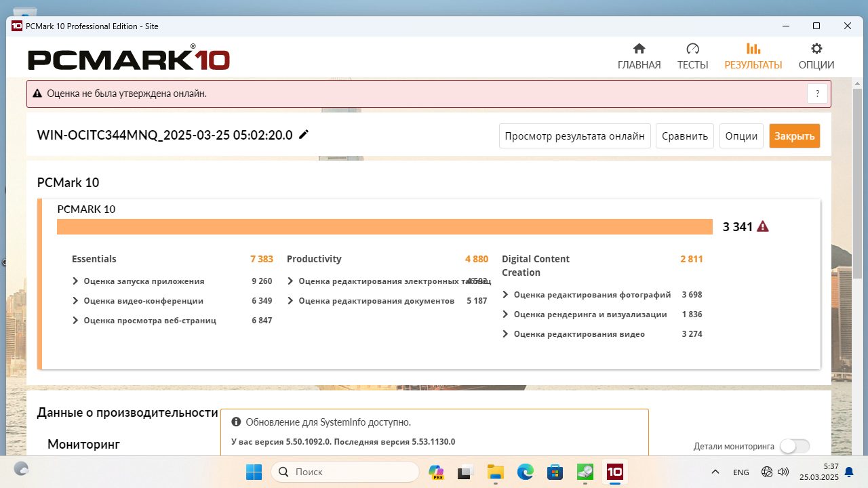Switch to the ТЕСТЫ tab
Viewport: 868px width, 488px height.
692,57
